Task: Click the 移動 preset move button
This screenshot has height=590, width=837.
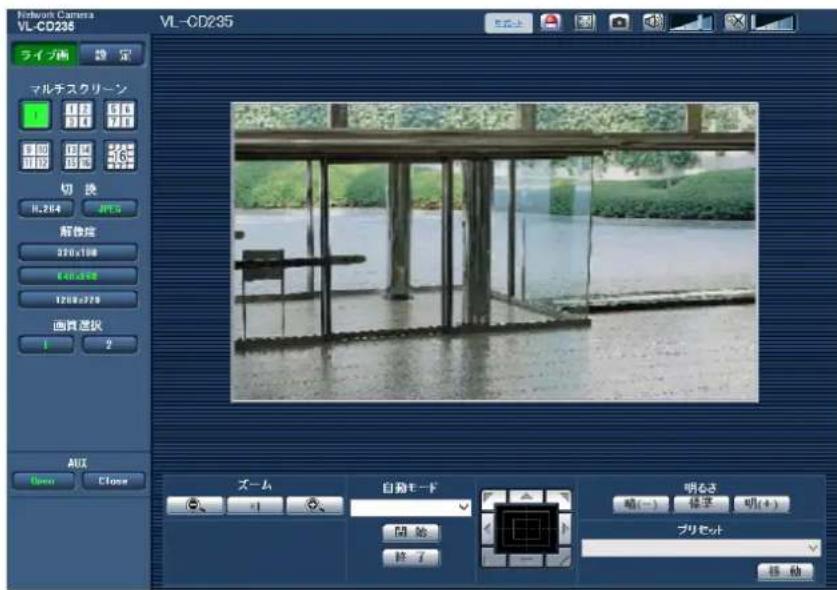Action: [785, 571]
